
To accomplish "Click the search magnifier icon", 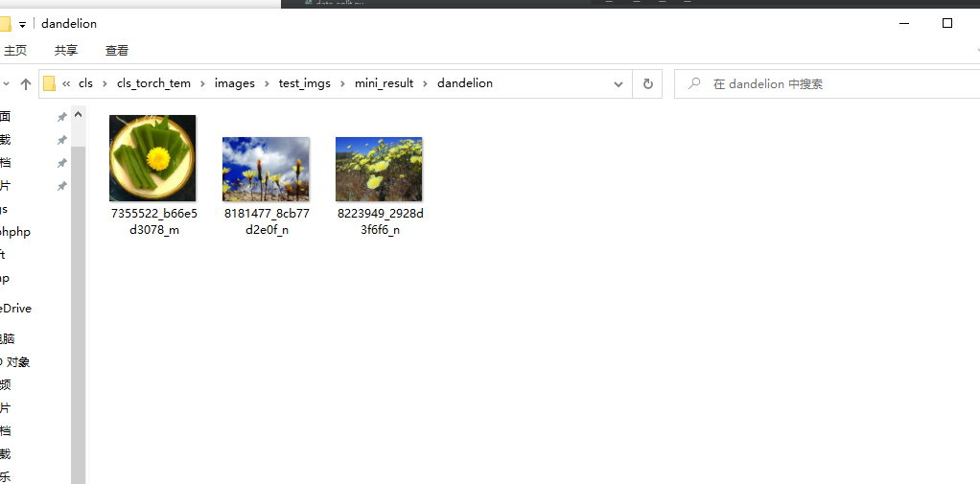I will coord(693,83).
